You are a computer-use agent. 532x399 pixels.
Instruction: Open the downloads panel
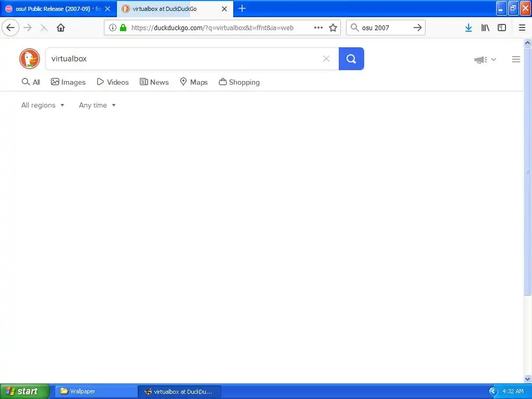469,28
